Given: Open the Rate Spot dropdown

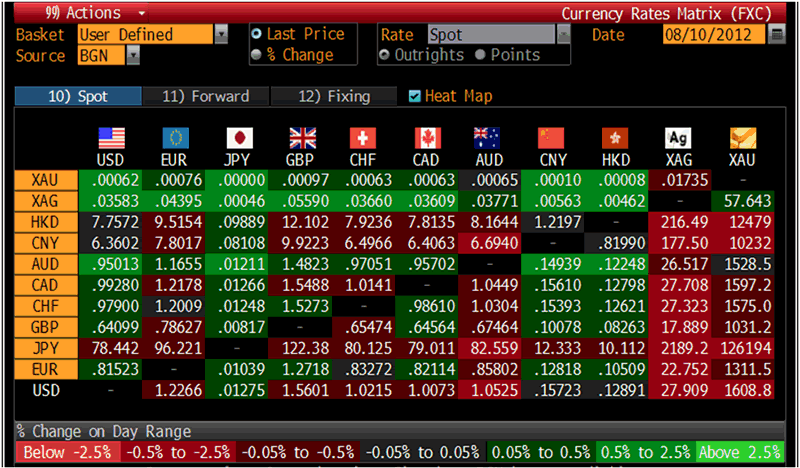Looking at the screenshot, I should [x=563, y=35].
